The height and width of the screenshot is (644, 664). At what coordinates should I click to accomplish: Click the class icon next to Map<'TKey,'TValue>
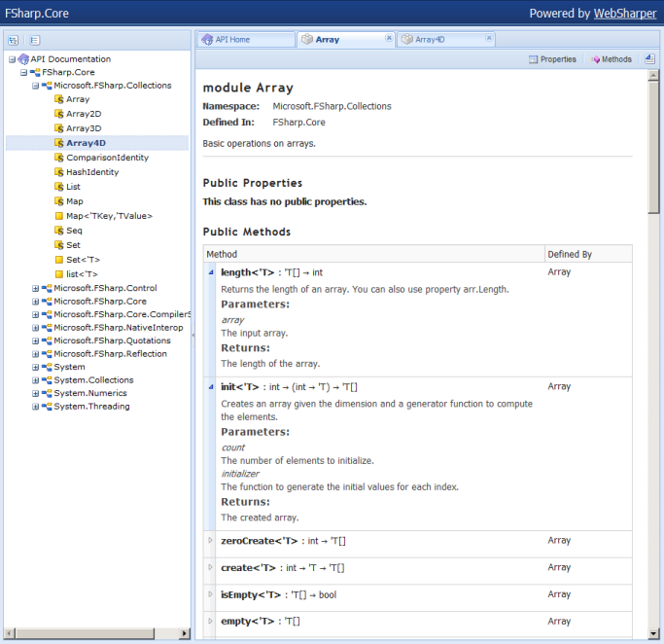59,216
